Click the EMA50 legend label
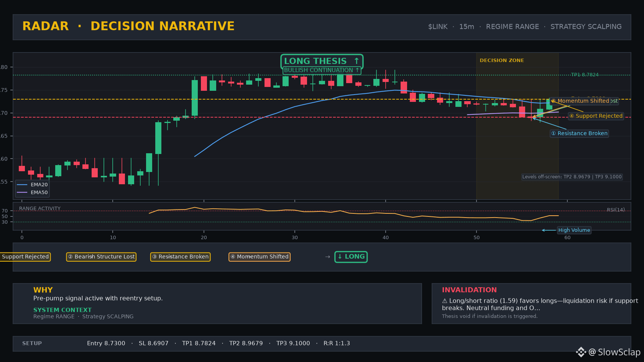 pyautogui.click(x=39, y=192)
